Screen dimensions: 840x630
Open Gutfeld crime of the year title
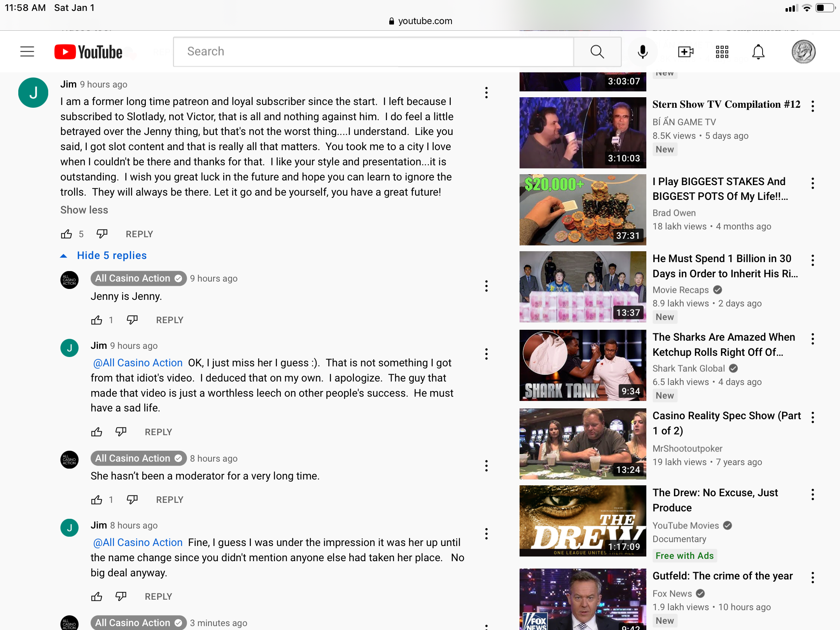click(723, 576)
